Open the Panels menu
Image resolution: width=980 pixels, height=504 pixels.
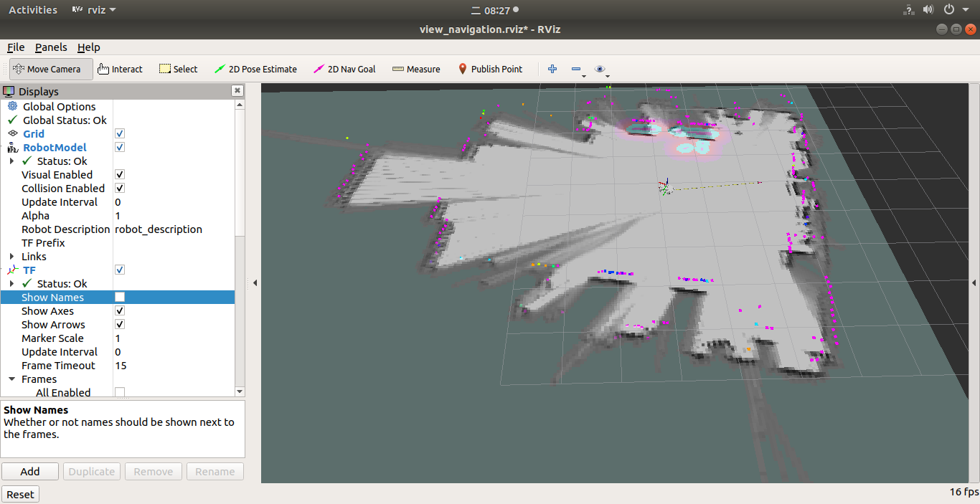[51, 47]
